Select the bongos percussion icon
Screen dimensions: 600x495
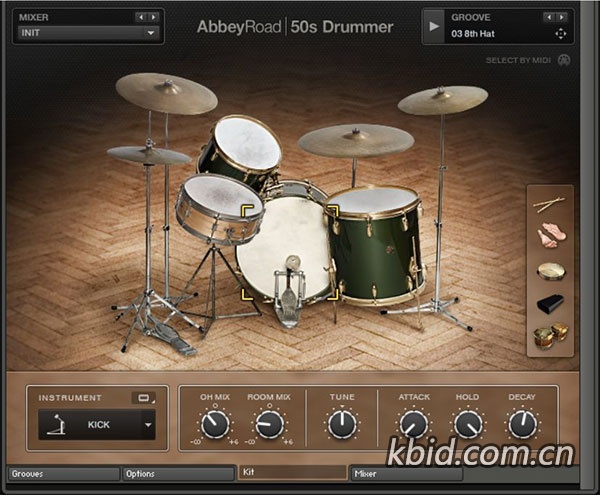click(551, 336)
